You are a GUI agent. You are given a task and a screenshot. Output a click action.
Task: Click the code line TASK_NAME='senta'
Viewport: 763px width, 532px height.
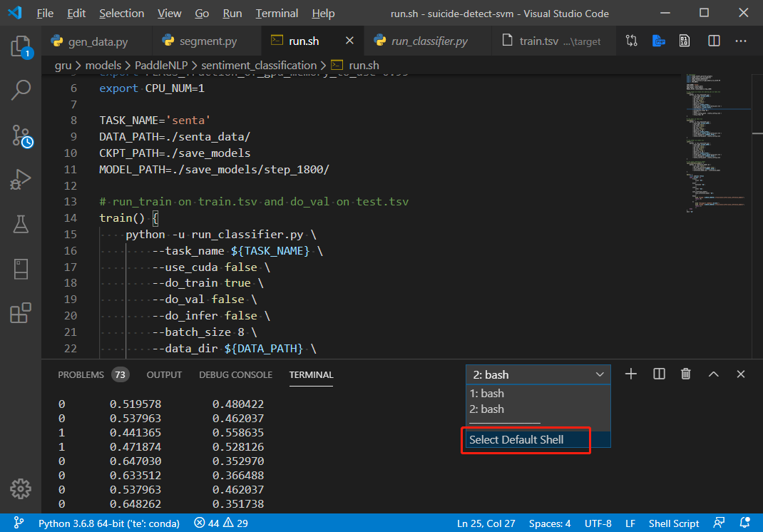point(155,121)
